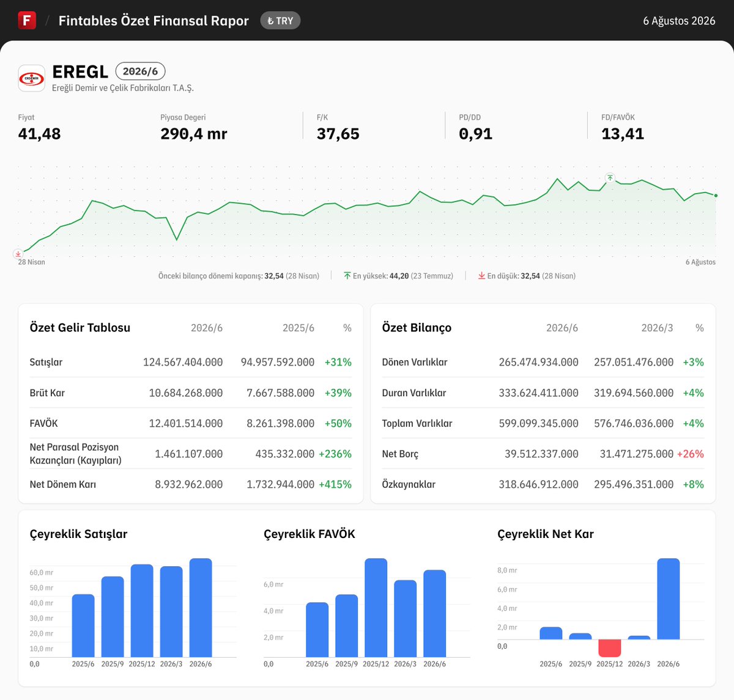Click the red 2025/12 Net Kar bar
734x700 pixels.
[x=610, y=648]
